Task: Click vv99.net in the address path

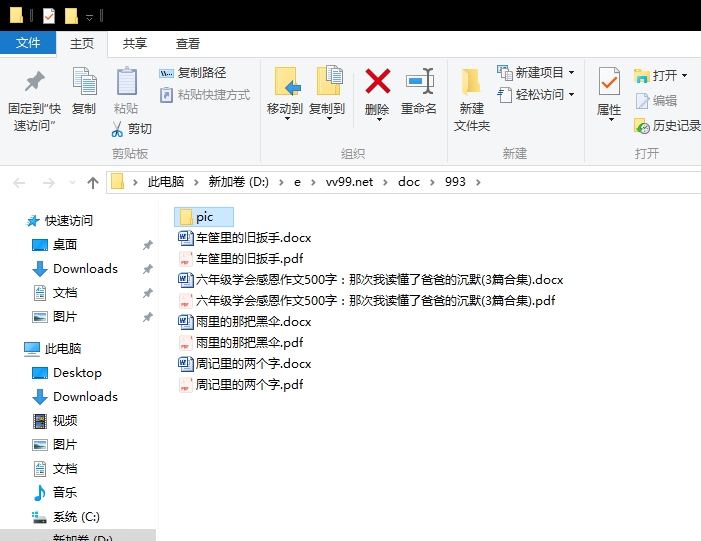Action: pos(349,182)
